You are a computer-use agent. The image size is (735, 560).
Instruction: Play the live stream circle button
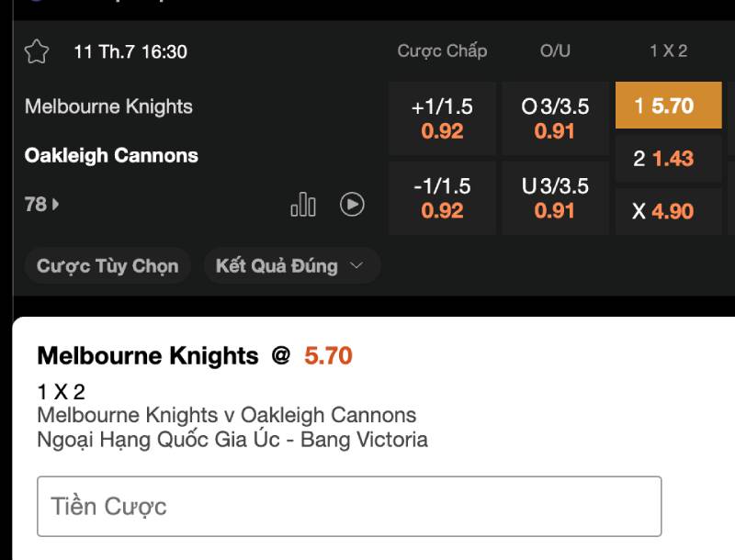pyautogui.click(x=352, y=204)
